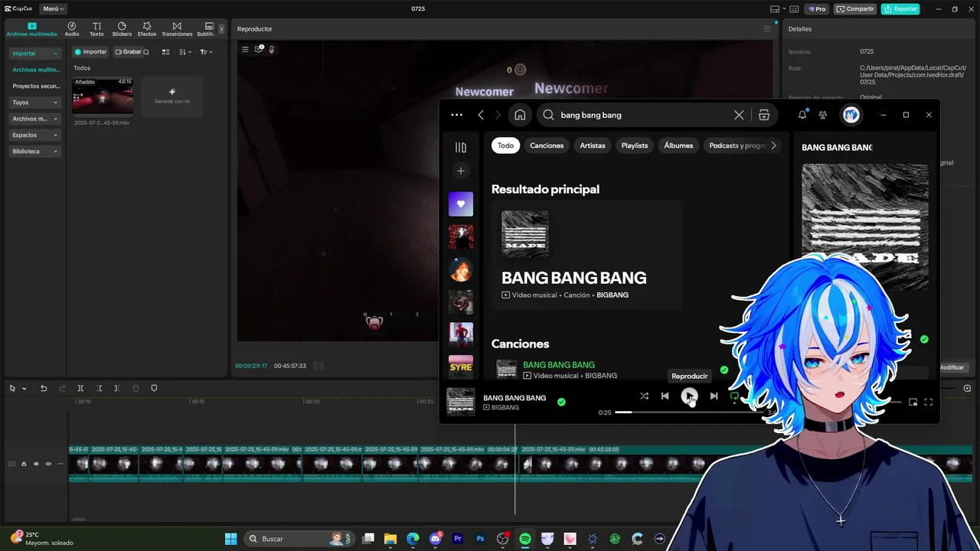Click the Spotify song progress bar
The image size is (980, 551).
[x=689, y=412]
